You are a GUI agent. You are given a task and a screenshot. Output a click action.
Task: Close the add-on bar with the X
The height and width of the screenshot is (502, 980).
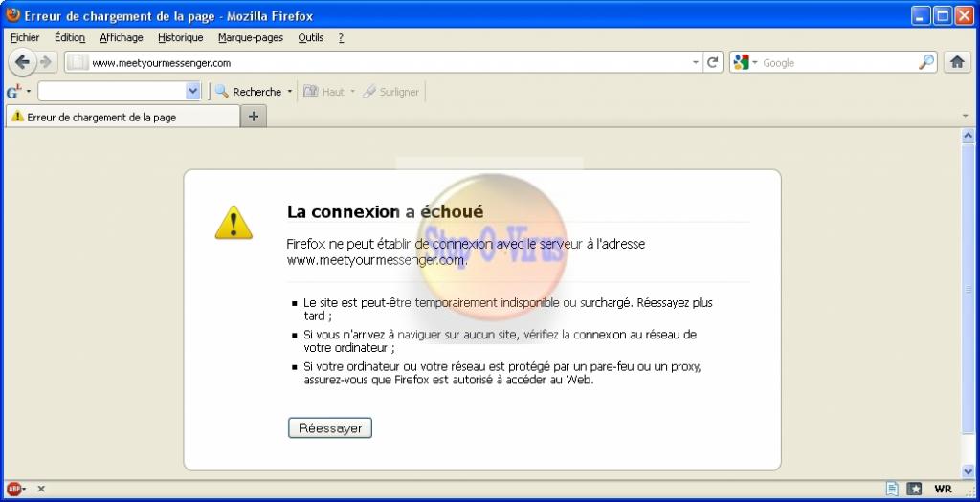pos(41,489)
